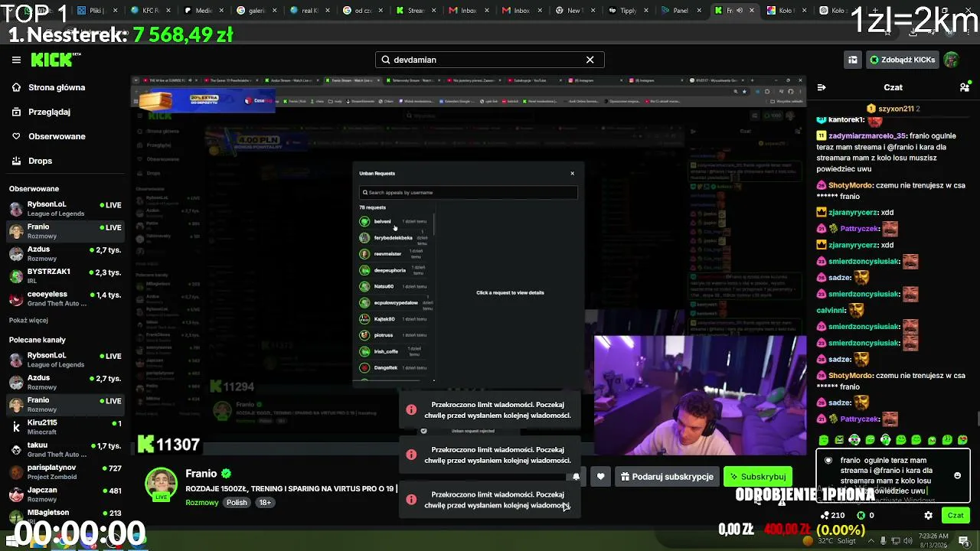Open the treasure chest rewards icon
The width and height of the screenshot is (980, 551).
(x=852, y=60)
